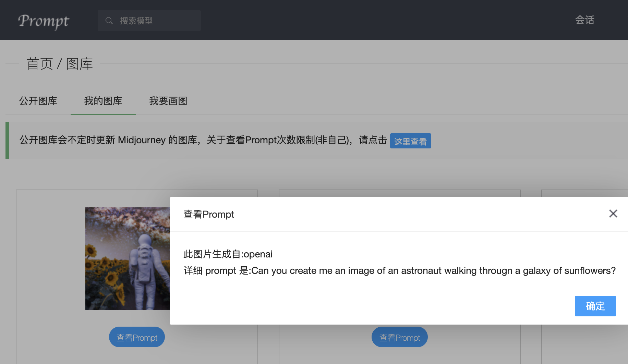The image size is (628, 364).
Task: Click the 此图片生成自:openai line
Action: (228, 254)
